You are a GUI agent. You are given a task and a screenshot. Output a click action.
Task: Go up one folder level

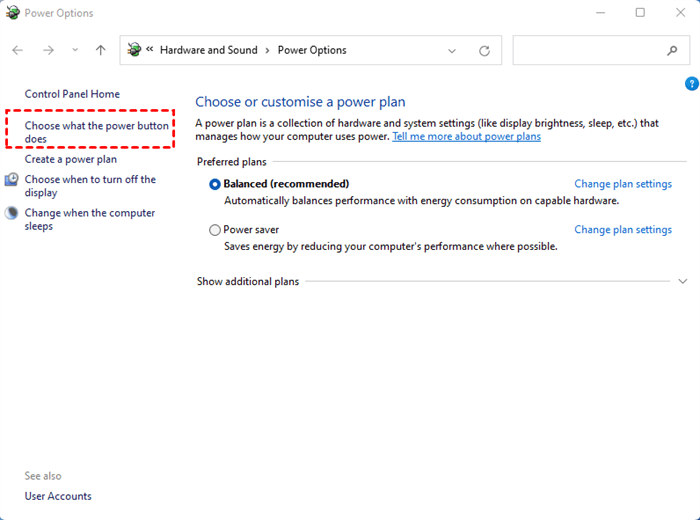click(101, 50)
